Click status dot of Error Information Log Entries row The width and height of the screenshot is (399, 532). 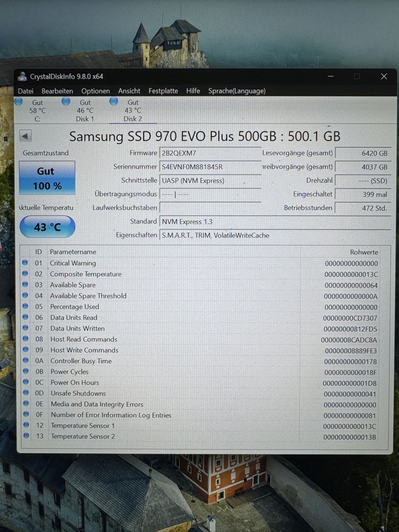(26, 415)
